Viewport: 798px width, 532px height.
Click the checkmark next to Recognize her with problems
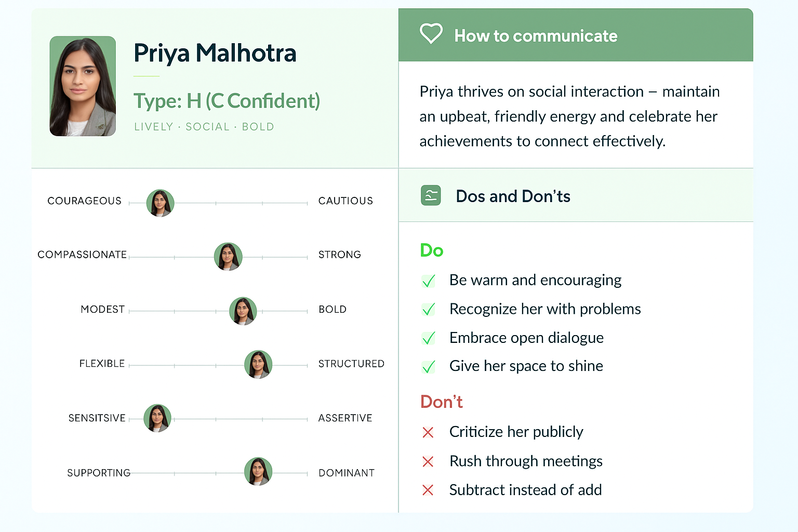coord(429,310)
